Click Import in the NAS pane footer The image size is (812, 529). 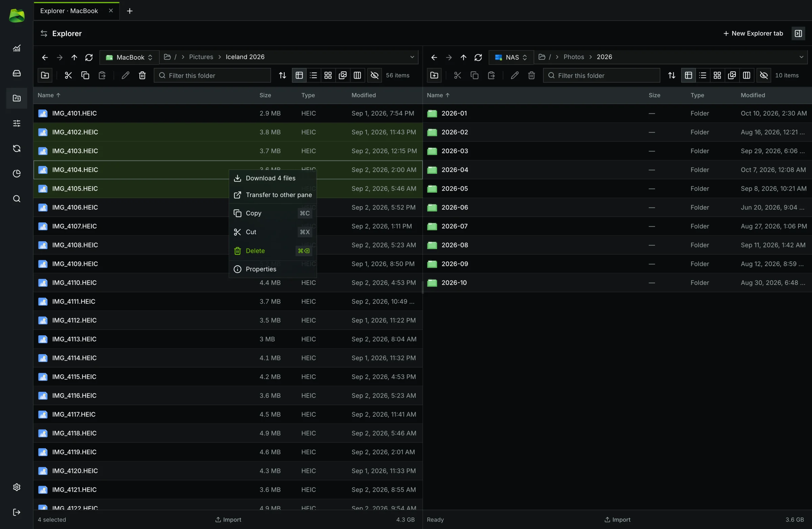coord(617,520)
